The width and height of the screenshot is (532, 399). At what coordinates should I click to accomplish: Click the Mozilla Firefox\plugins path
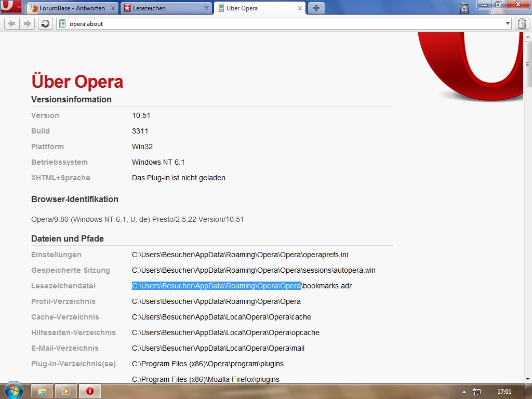(x=206, y=379)
